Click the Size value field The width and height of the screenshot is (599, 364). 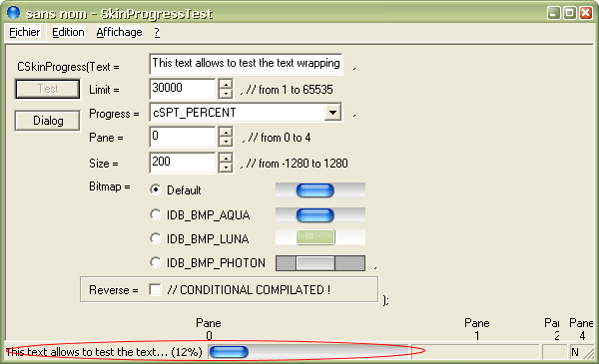[183, 163]
